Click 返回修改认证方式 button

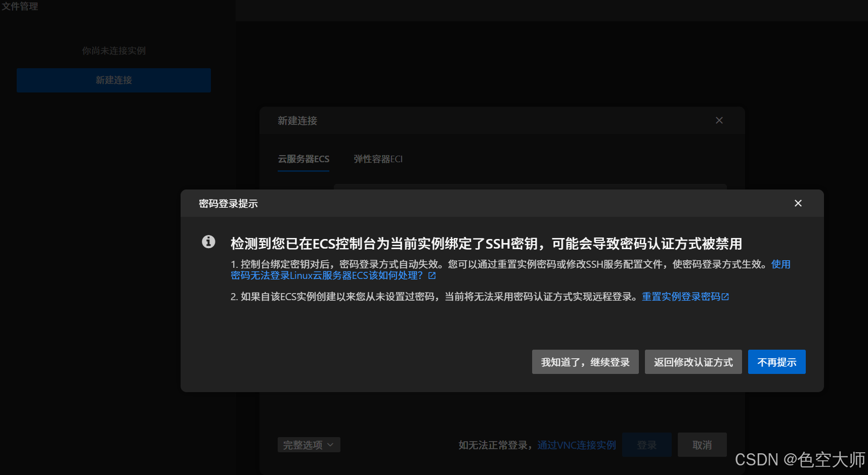(x=693, y=362)
